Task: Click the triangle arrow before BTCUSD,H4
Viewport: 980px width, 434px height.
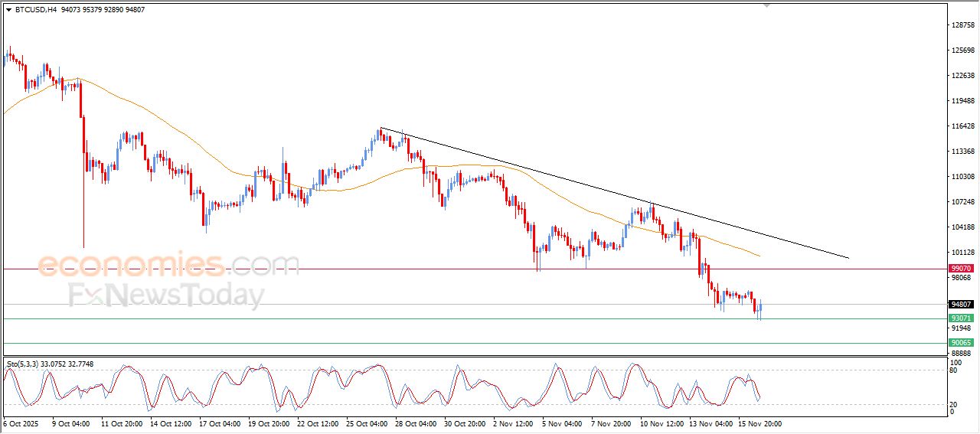Action: (8, 10)
